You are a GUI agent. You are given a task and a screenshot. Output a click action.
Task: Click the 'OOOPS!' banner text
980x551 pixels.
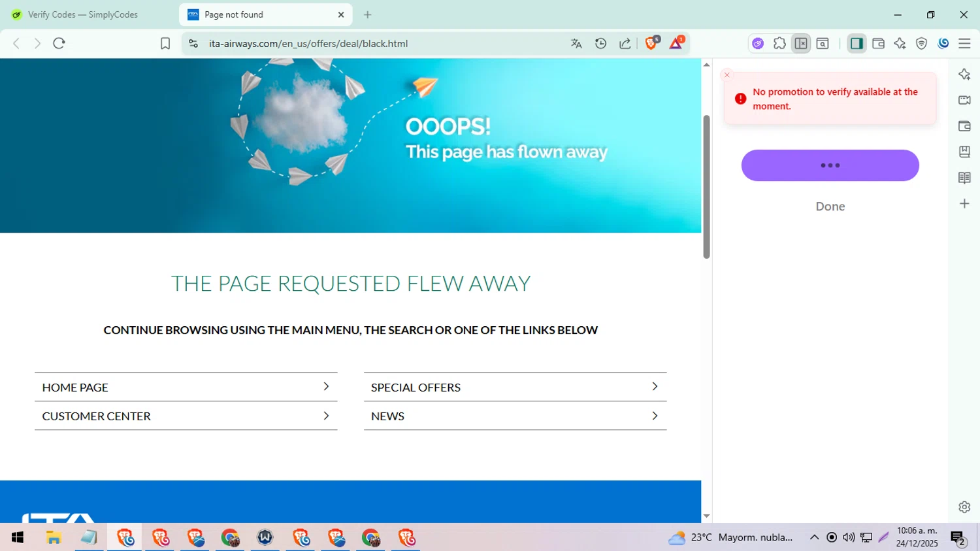click(448, 126)
